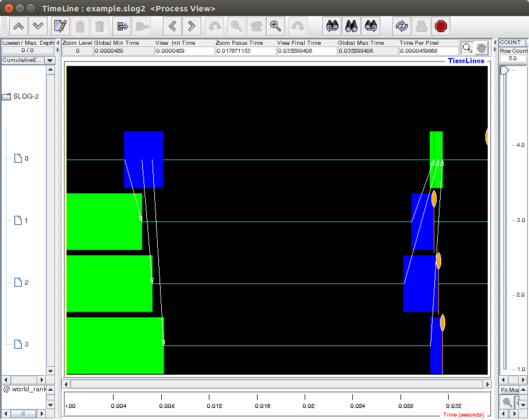This screenshot has height=420, width=529.
Task: Click the world_rank panel scroll up arrow
Action: (x=50, y=390)
